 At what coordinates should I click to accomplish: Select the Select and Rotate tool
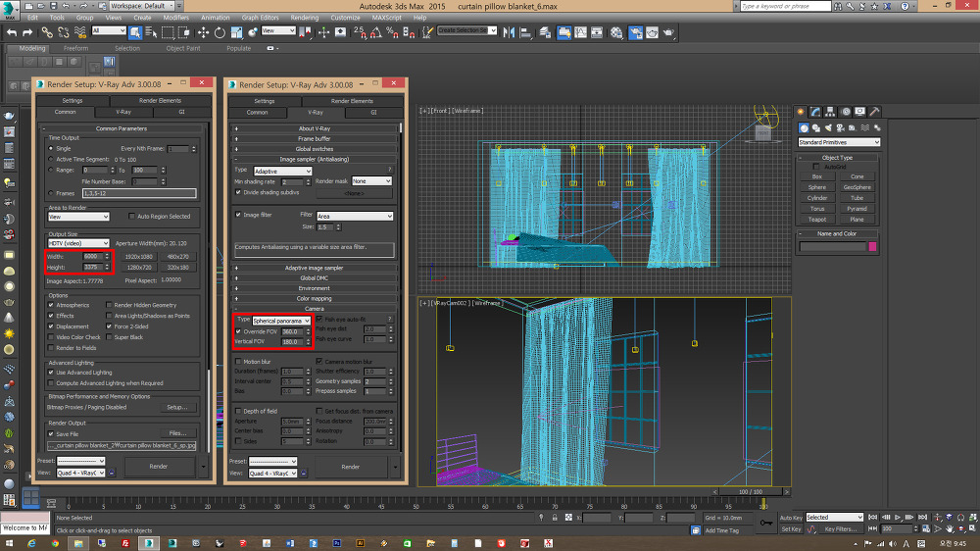(x=220, y=31)
